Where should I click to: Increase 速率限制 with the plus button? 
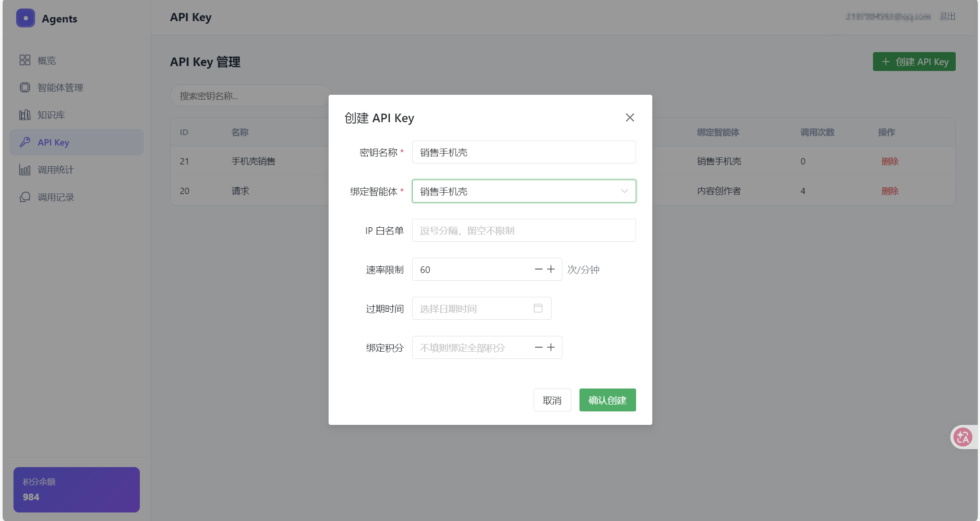click(551, 269)
